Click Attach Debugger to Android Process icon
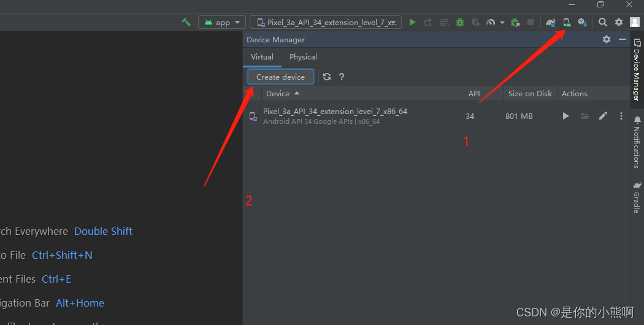 (515, 22)
